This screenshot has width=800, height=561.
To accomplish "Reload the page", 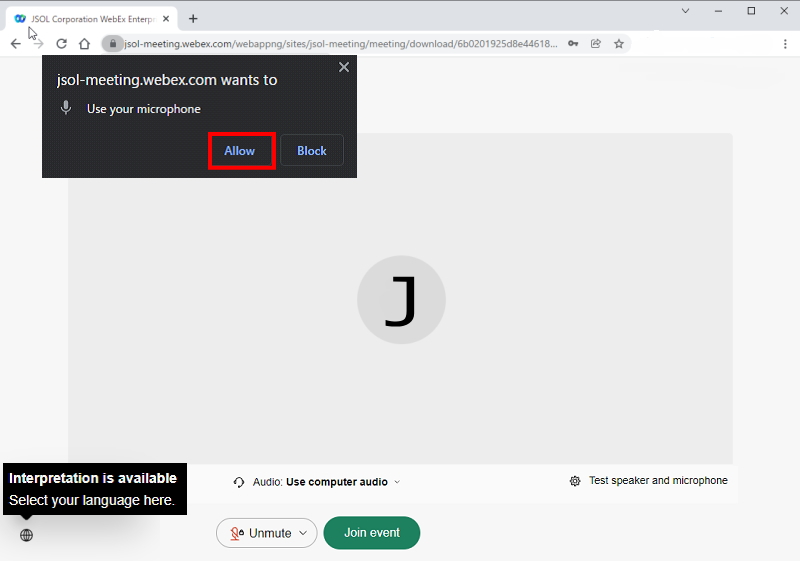I will [61, 44].
